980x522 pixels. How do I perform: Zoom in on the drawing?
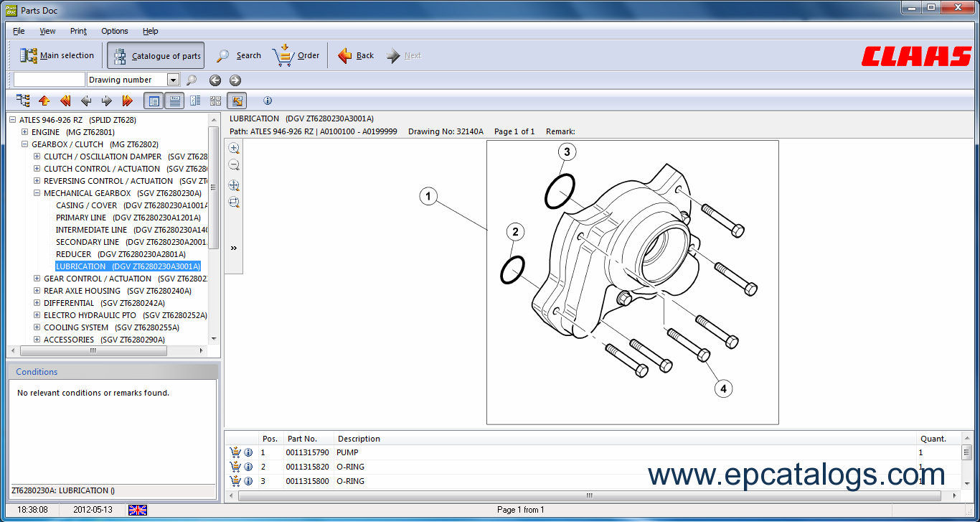coord(234,148)
